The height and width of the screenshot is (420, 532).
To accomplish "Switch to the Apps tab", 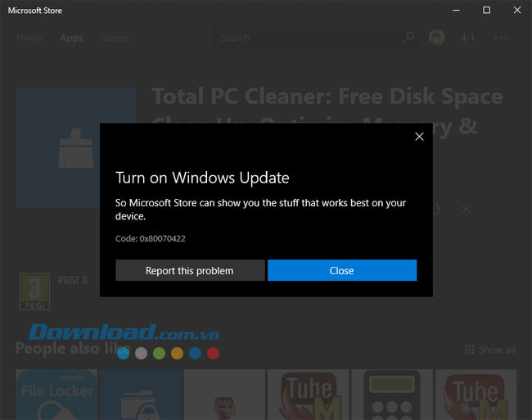I will point(71,38).
